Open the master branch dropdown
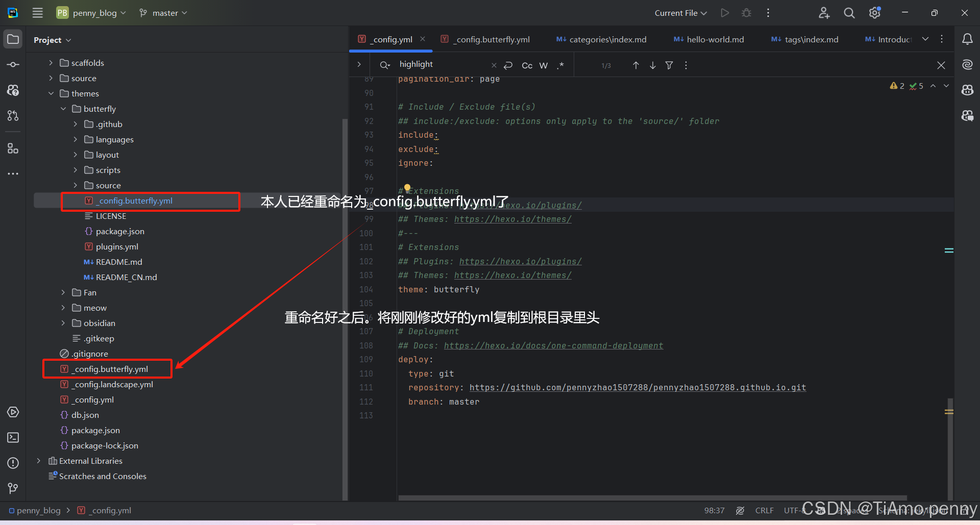 click(162, 13)
